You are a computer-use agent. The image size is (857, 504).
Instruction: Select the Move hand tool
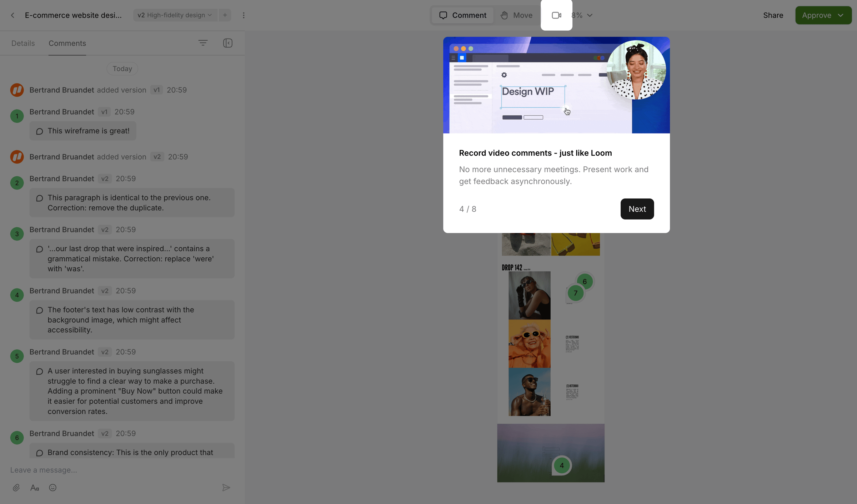pos(516,15)
